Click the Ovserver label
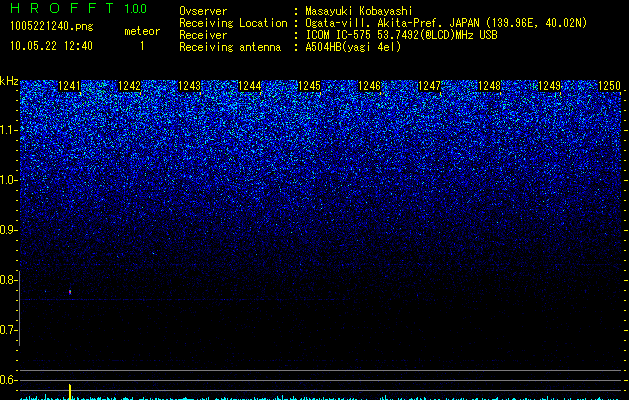629x400 pixels. pos(203,11)
